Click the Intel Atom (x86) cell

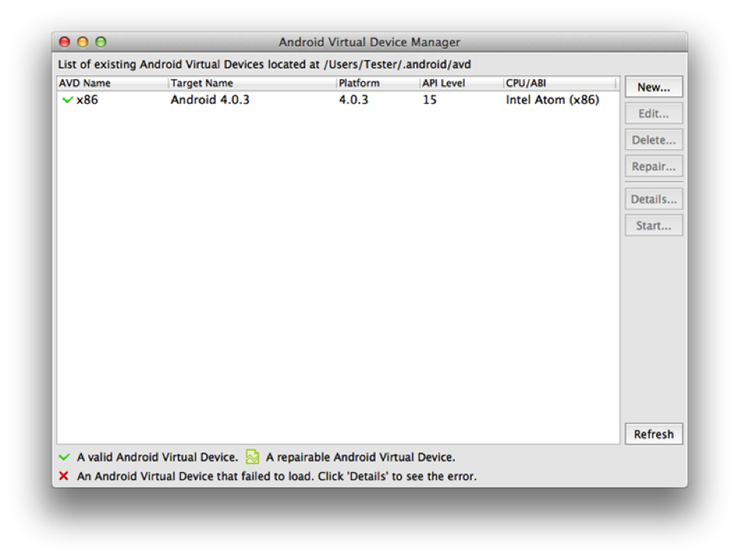click(x=552, y=101)
